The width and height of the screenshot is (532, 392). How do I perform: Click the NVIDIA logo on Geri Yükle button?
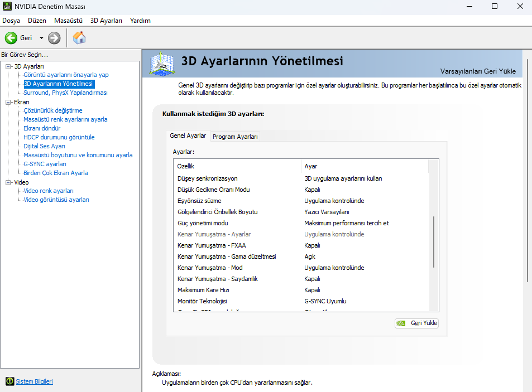point(401,323)
